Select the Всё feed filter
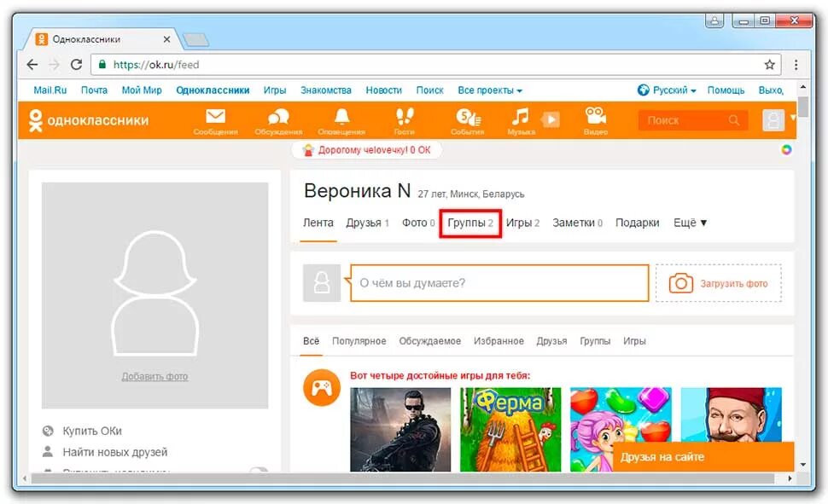The width and height of the screenshot is (828, 504). (x=311, y=341)
